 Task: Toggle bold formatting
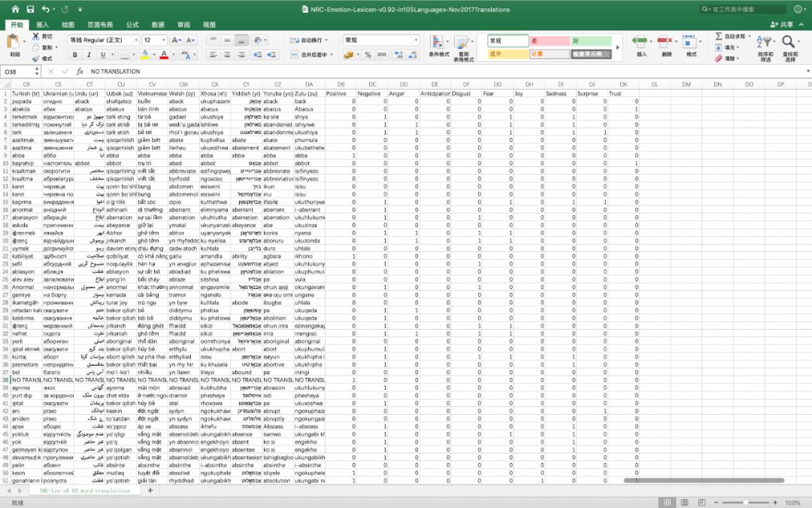(75, 54)
